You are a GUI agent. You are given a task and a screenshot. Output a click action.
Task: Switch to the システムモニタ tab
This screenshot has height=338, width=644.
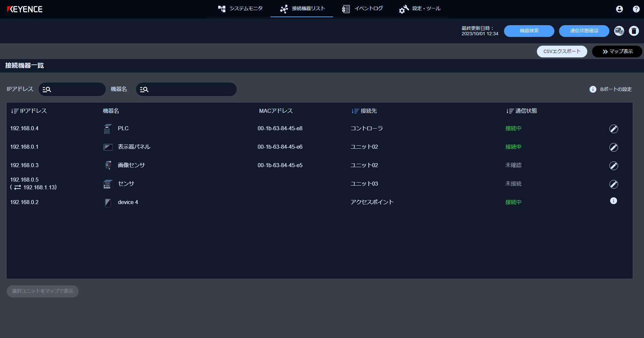240,9
